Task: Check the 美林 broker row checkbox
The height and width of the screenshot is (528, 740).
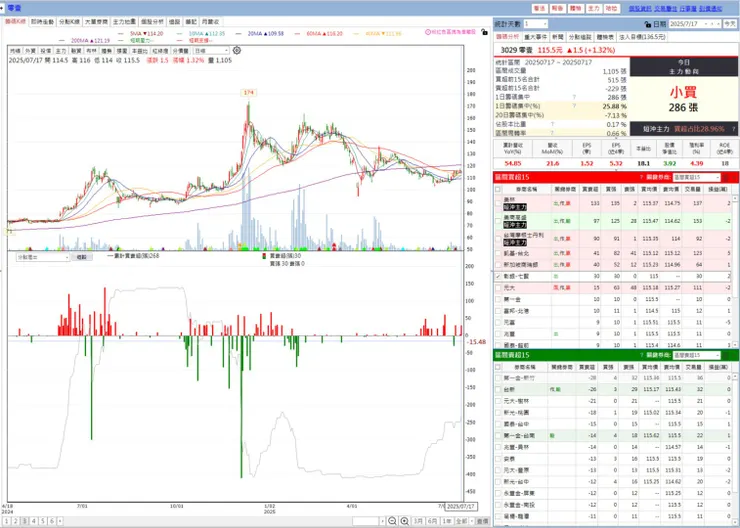Action: click(498, 203)
